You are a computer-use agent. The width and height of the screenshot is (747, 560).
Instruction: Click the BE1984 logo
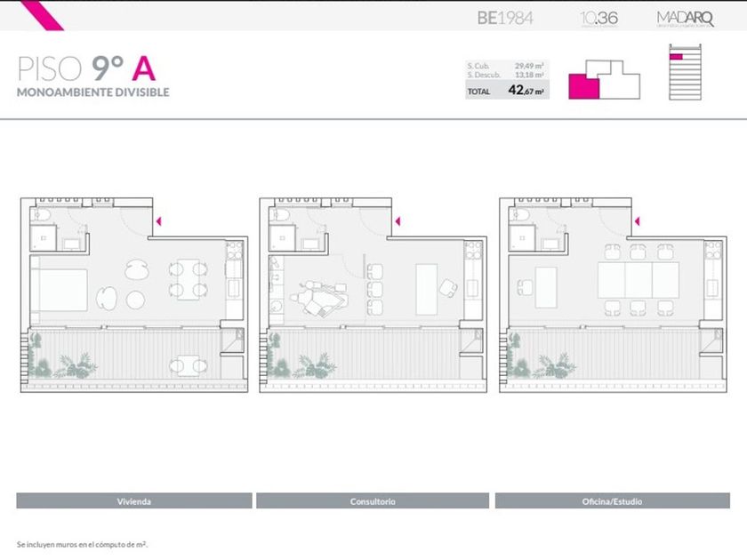505,18
